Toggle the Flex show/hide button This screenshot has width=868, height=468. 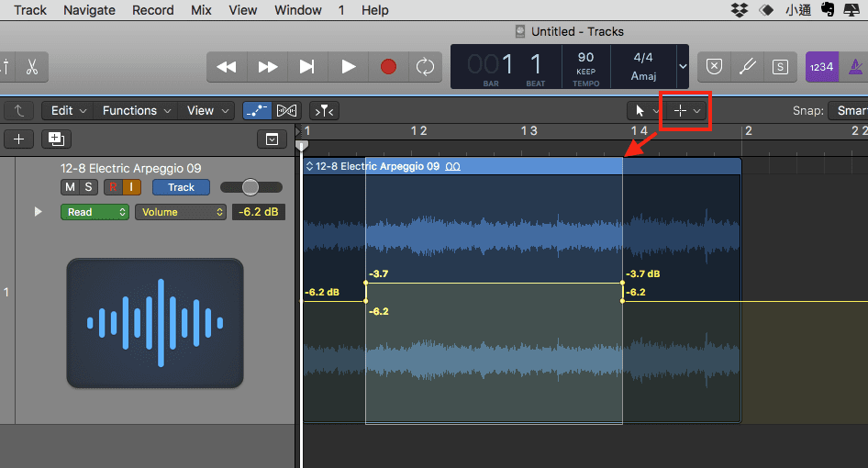pos(287,111)
